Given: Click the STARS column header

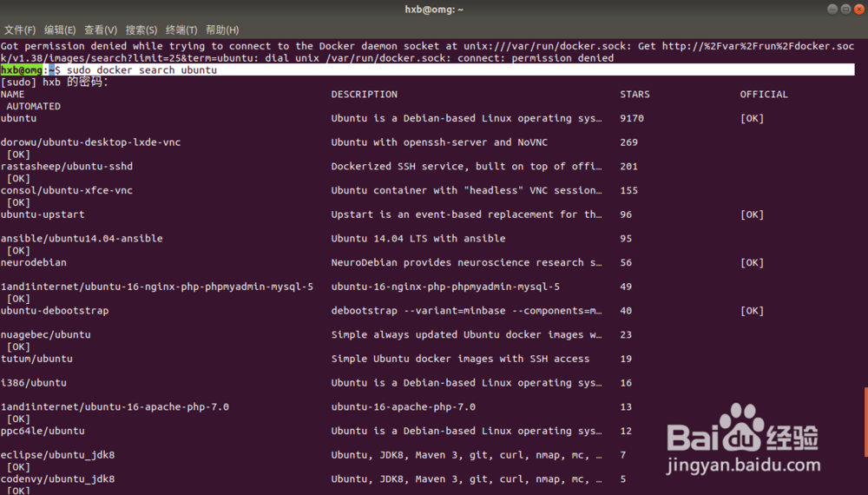Looking at the screenshot, I should point(635,95).
